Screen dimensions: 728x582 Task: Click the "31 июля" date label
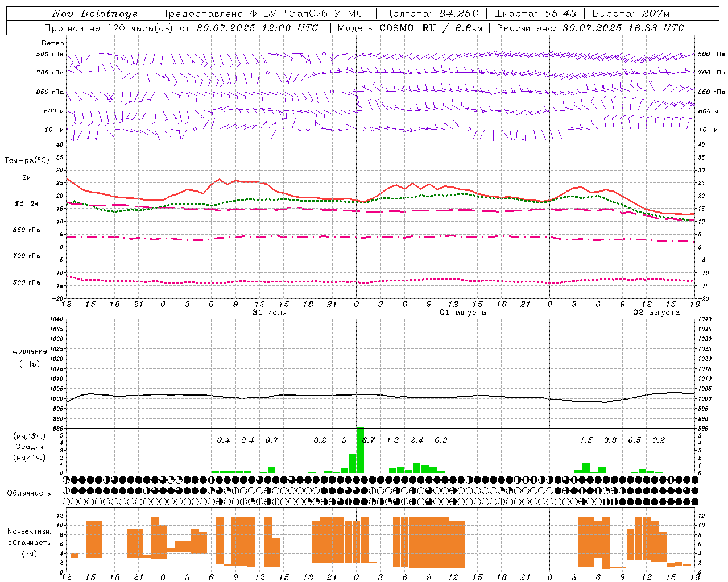(x=270, y=313)
